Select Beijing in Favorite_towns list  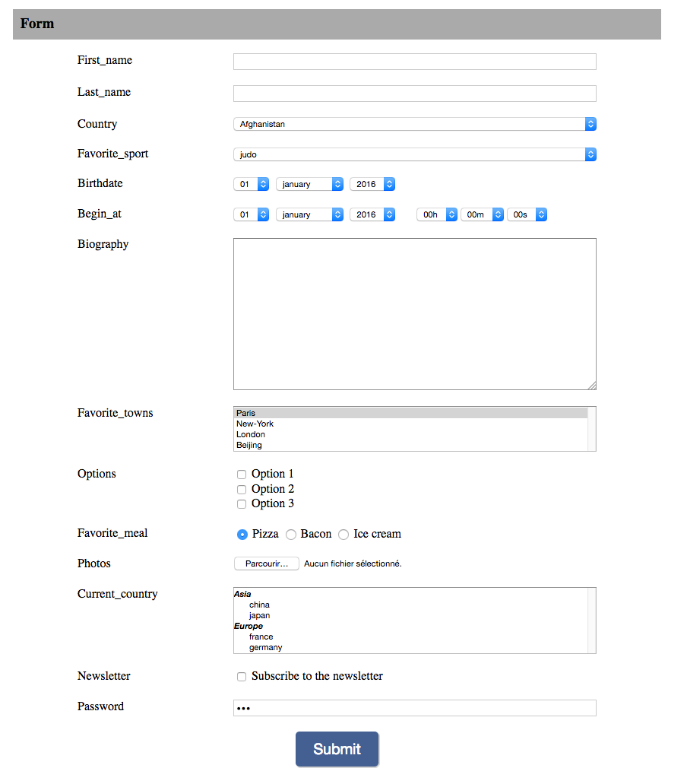[249, 445]
